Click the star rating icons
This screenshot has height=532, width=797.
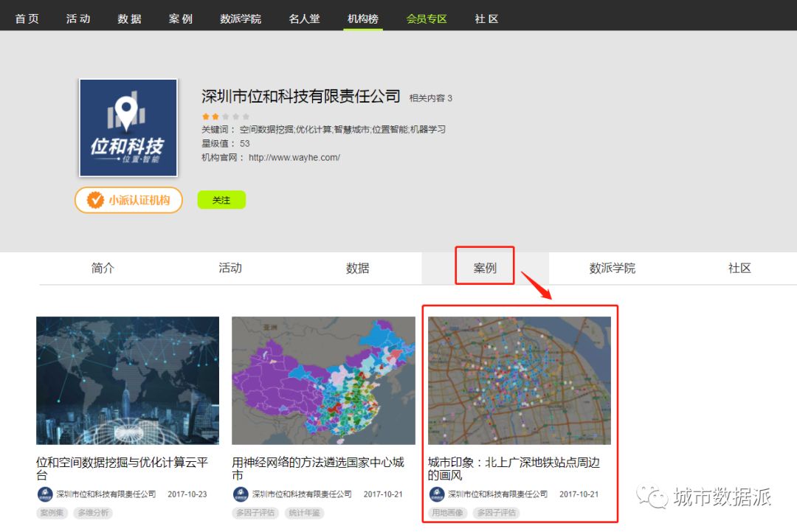[225, 117]
